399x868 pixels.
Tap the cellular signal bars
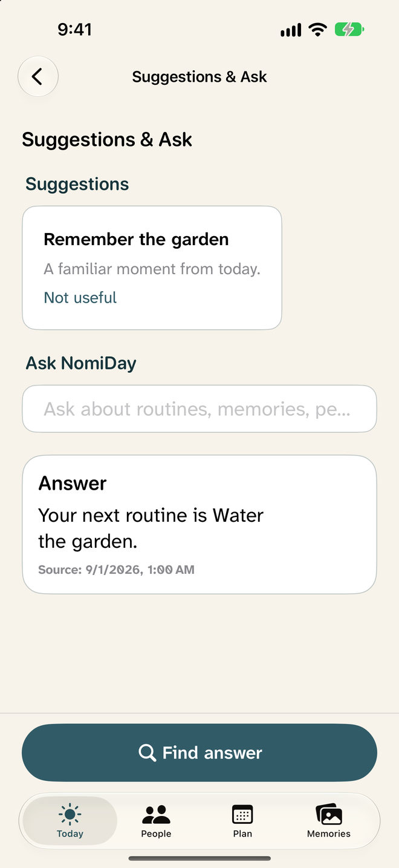(291, 30)
